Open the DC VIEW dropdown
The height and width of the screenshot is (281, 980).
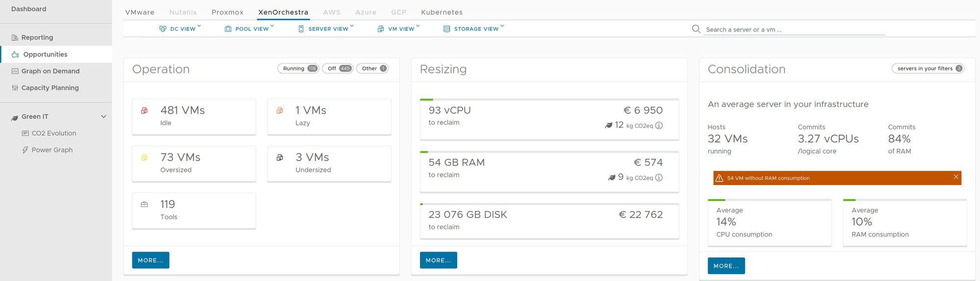[x=180, y=29]
